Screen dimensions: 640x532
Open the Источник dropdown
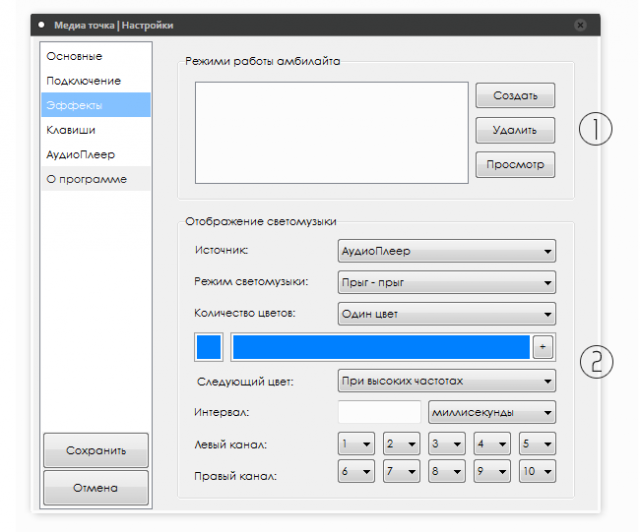coord(446,251)
